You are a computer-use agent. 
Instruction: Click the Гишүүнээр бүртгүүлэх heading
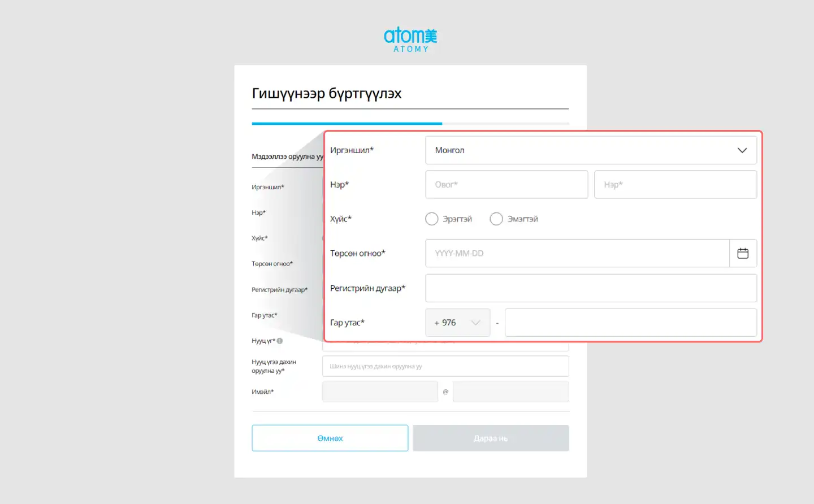327,94
